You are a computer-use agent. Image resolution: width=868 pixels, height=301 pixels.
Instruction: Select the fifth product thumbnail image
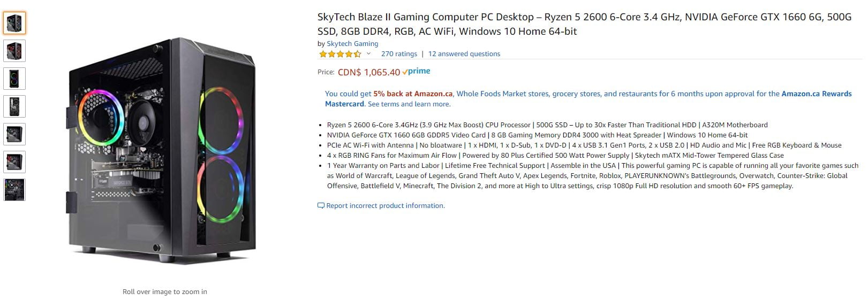click(14, 135)
